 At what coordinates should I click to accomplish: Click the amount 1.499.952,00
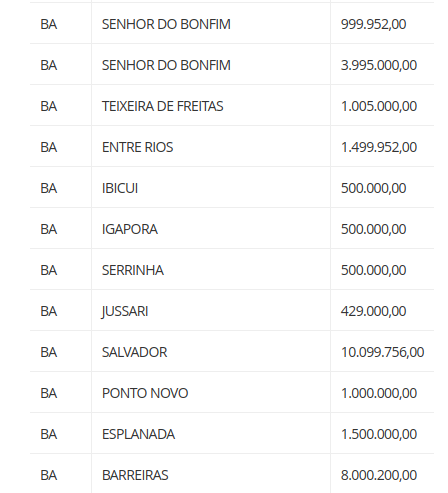coord(379,147)
